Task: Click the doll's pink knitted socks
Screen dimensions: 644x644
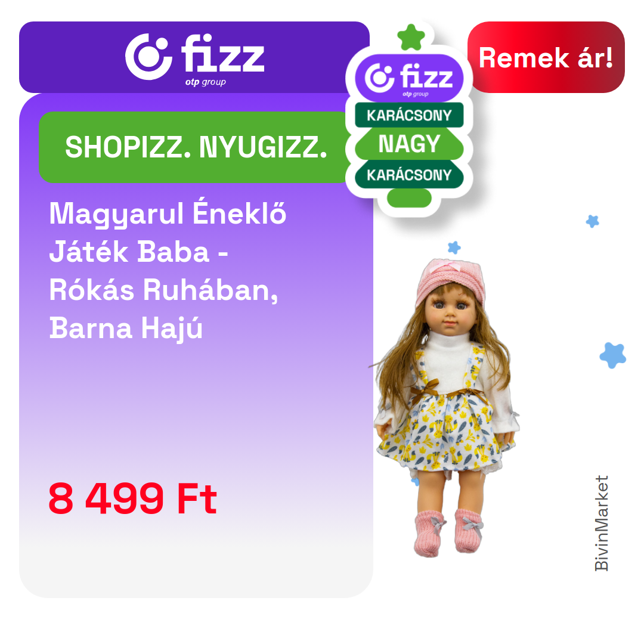Action: (448, 532)
